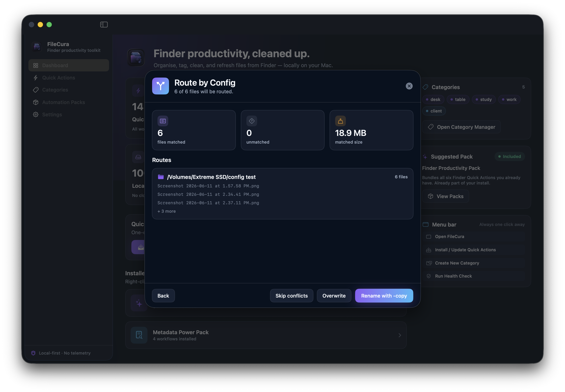
Task: Click the /Volumes/Extreme SSD/config test route path
Action: (211, 177)
